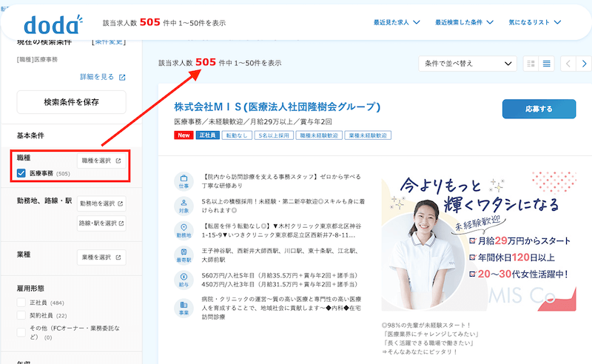Check the その他（FCオーナー・業務委託など） checkbox
This screenshot has width=592, height=364.
point(21,332)
